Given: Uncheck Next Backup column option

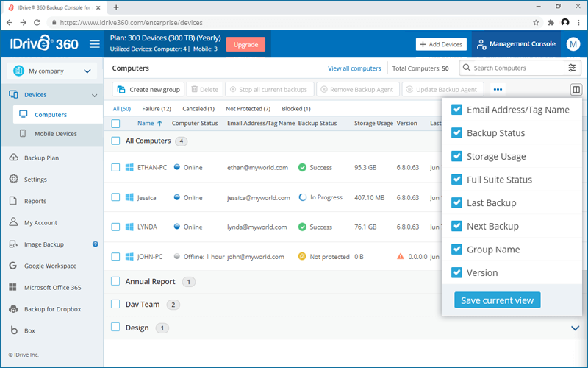Looking at the screenshot, I should (x=456, y=226).
